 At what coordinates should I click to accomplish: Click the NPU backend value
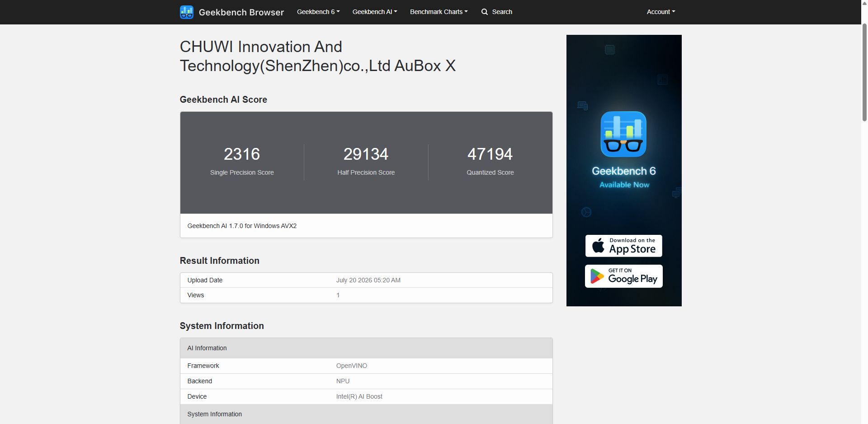(x=343, y=381)
